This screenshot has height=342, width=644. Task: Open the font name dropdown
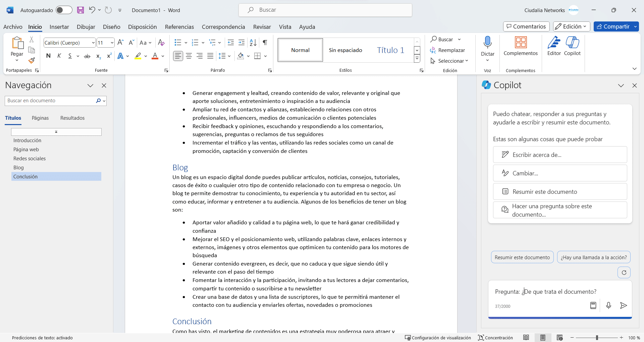[93, 43]
